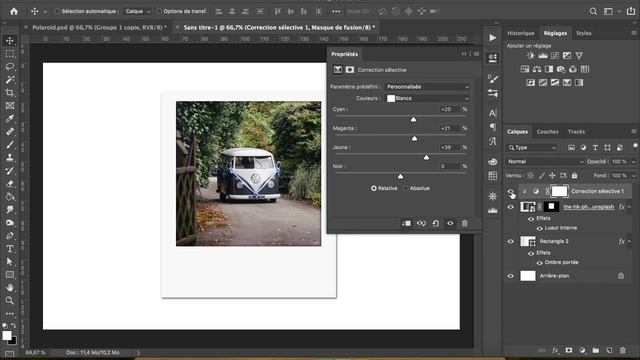The width and height of the screenshot is (640, 360).
Task: Delete adjustment via Properties trash icon
Action: tap(464, 223)
